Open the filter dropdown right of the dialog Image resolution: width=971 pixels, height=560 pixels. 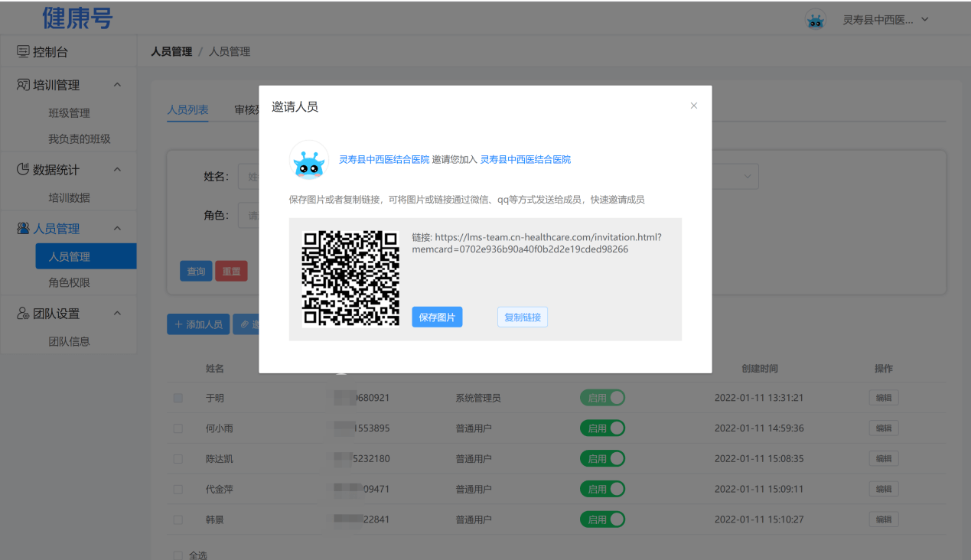(735, 177)
